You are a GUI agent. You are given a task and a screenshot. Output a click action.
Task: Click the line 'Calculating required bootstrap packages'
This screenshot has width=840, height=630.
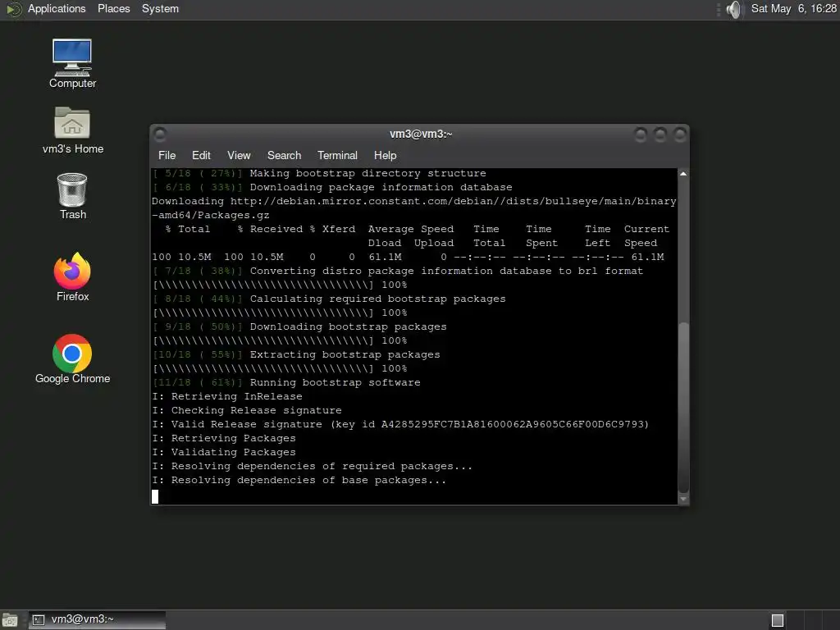(377, 299)
